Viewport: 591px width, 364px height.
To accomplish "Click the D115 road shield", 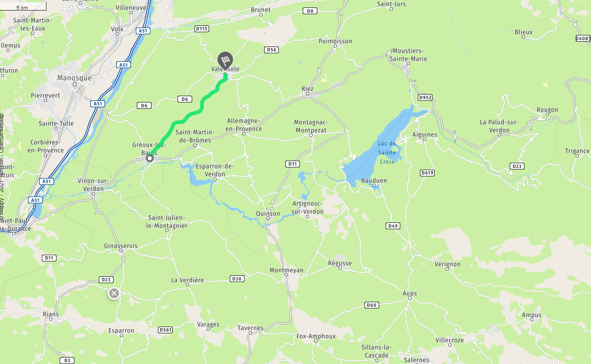I will (202, 29).
